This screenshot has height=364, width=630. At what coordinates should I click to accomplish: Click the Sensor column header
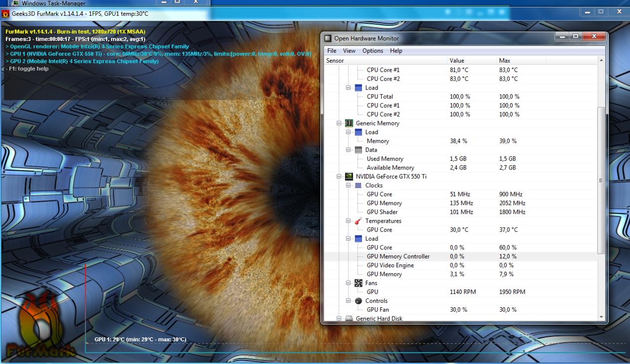(384, 61)
